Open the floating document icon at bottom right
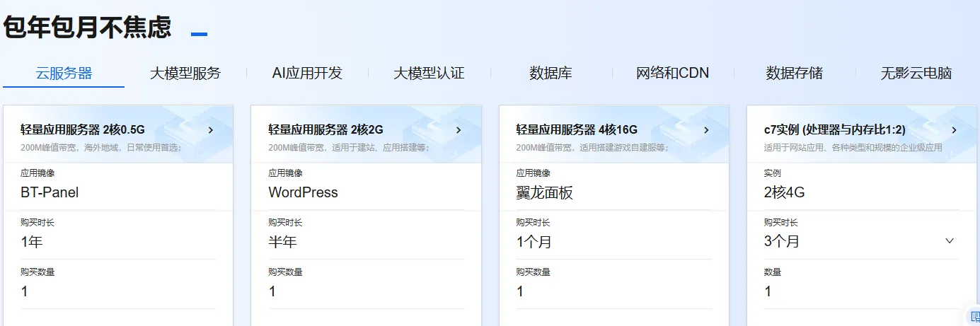980x326 pixels. coord(974,317)
